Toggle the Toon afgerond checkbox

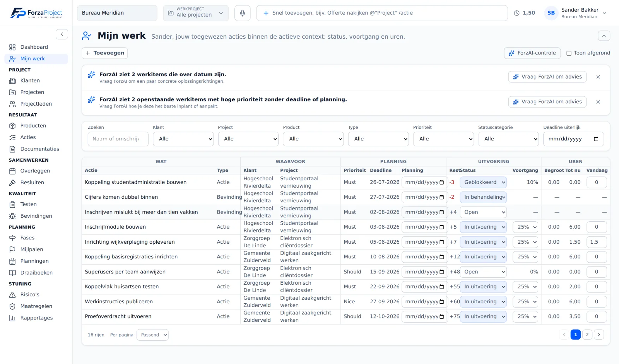click(569, 53)
